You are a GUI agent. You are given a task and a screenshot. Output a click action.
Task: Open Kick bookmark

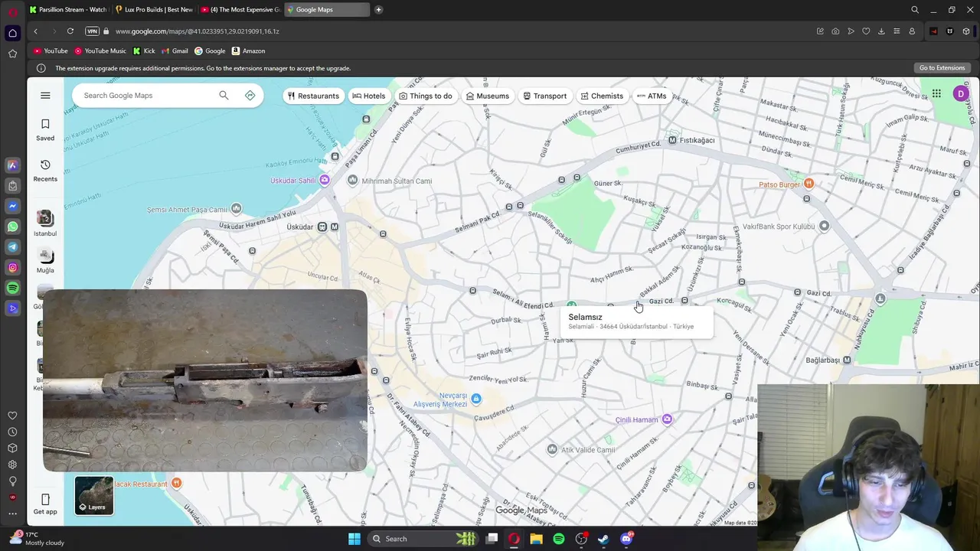point(144,51)
